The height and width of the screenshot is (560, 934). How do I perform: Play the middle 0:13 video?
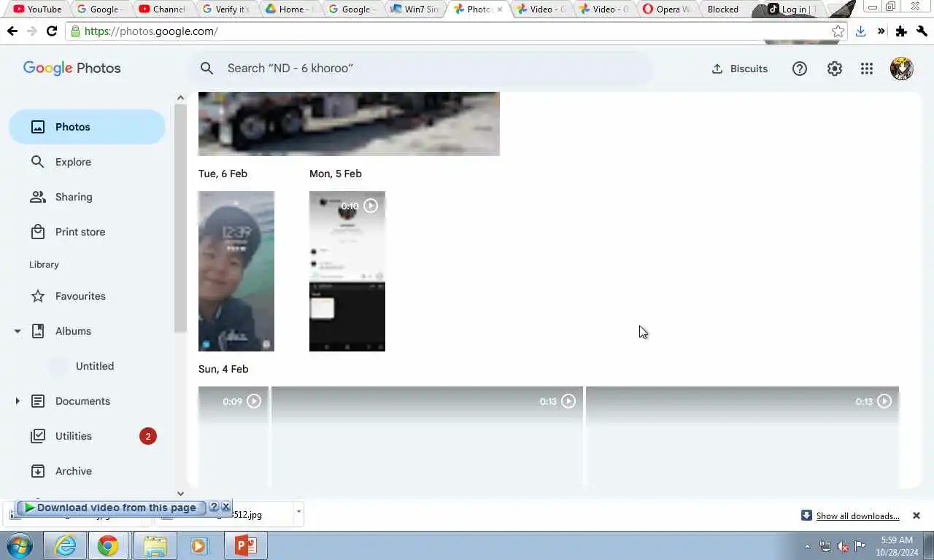568,401
